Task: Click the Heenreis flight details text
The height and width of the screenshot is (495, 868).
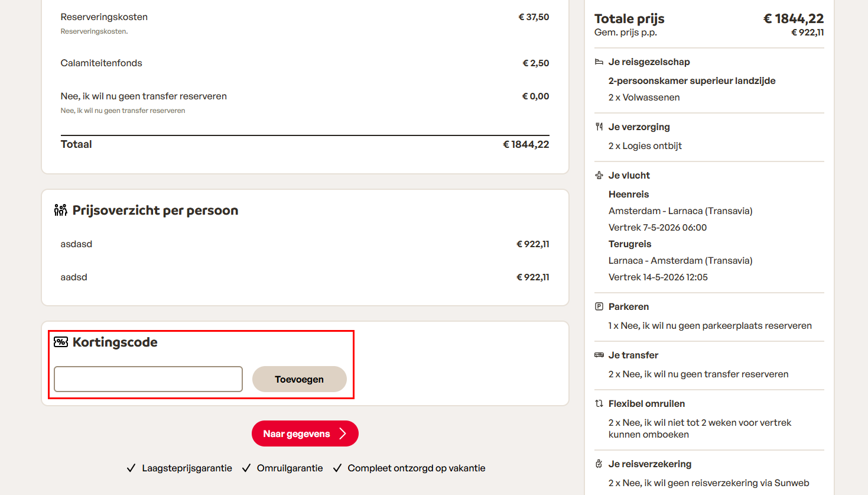Action: [629, 194]
